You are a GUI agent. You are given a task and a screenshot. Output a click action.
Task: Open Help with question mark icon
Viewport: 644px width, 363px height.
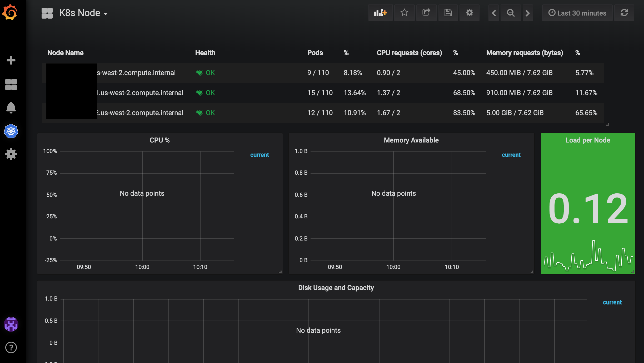[x=11, y=347]
